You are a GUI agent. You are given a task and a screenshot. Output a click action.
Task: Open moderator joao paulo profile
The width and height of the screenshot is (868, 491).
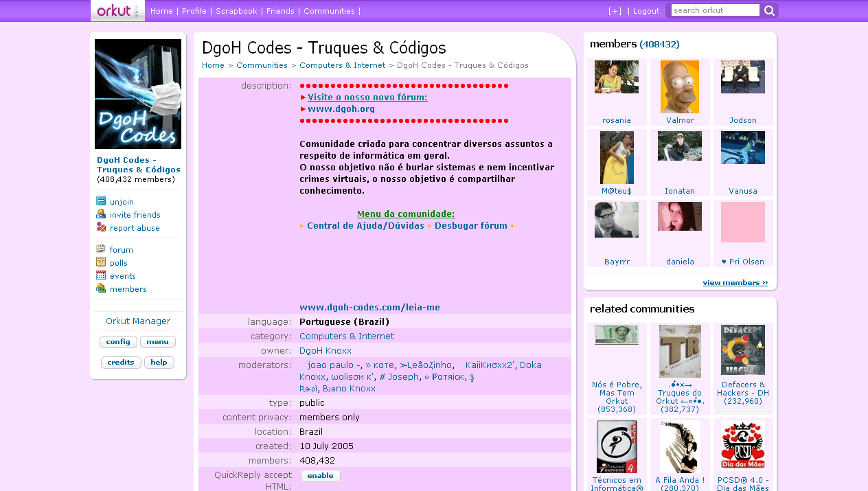tap(334, 365)
